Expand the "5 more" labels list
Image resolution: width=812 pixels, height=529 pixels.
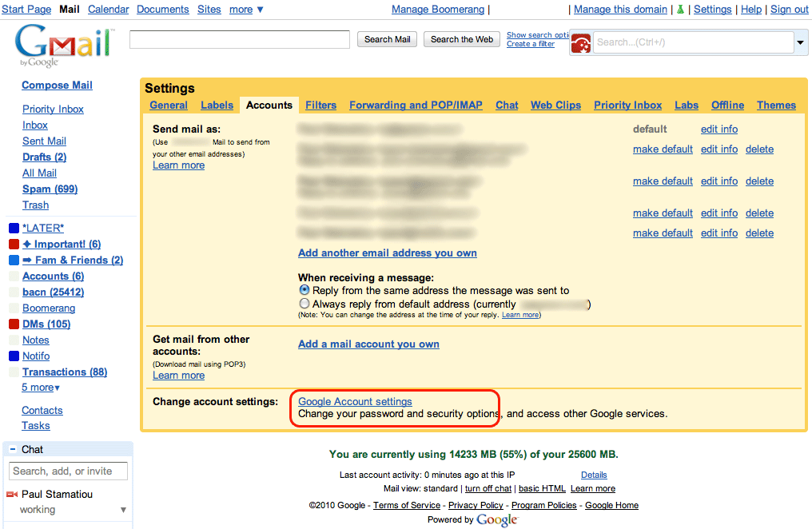[x=41, y=388]
